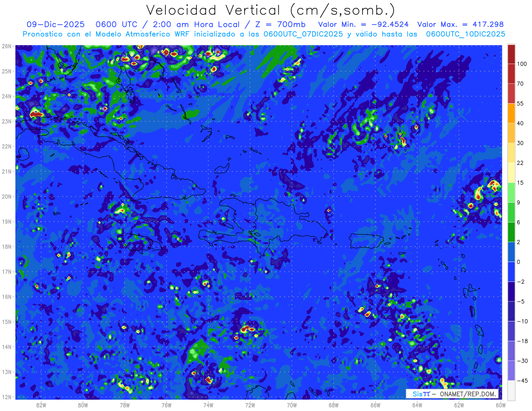Pick the swatch between -30 and -18
Screen dimensions: 532x411
511,350
